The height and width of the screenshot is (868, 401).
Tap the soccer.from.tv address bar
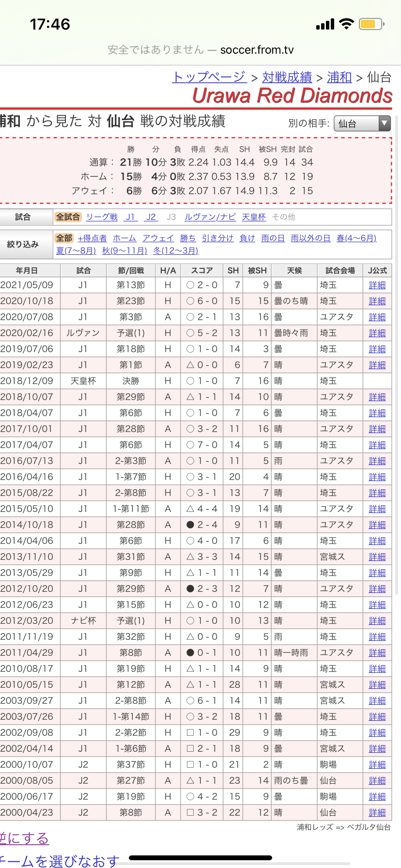tap(200, 50)
